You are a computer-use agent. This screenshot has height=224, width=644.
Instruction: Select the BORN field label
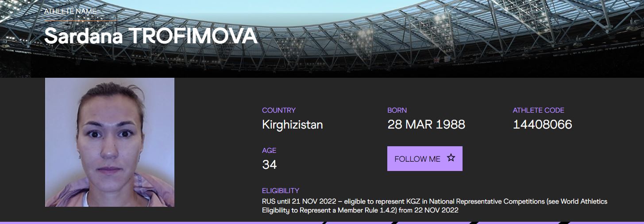(397, 110)
